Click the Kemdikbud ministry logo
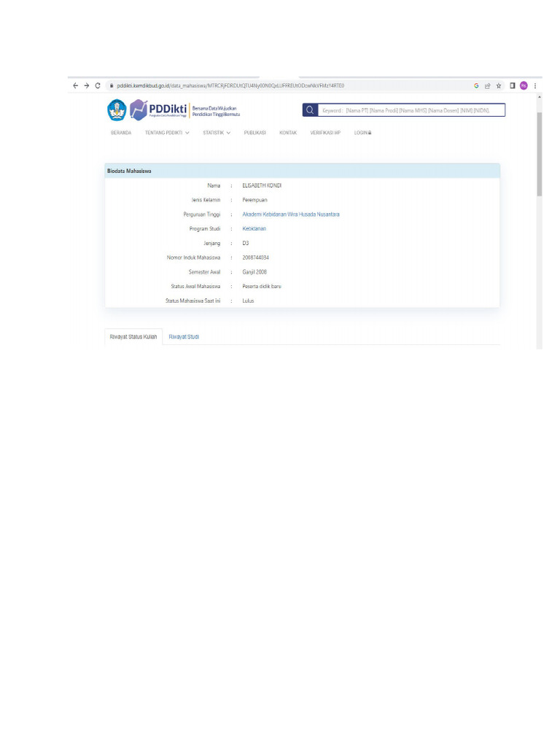This screenshot has width=560, height=747. [x=117, y=110]
